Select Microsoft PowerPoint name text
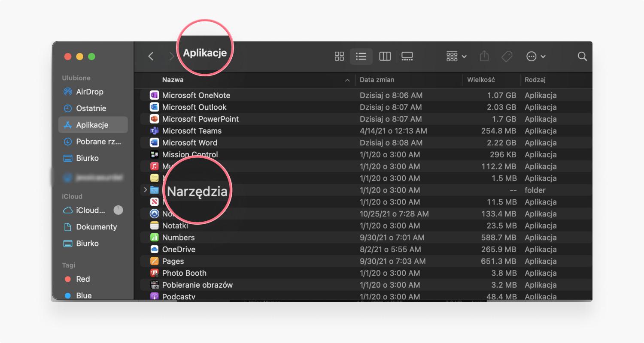The width and height of the screenshot is (644, 343). tap(200, 119)
